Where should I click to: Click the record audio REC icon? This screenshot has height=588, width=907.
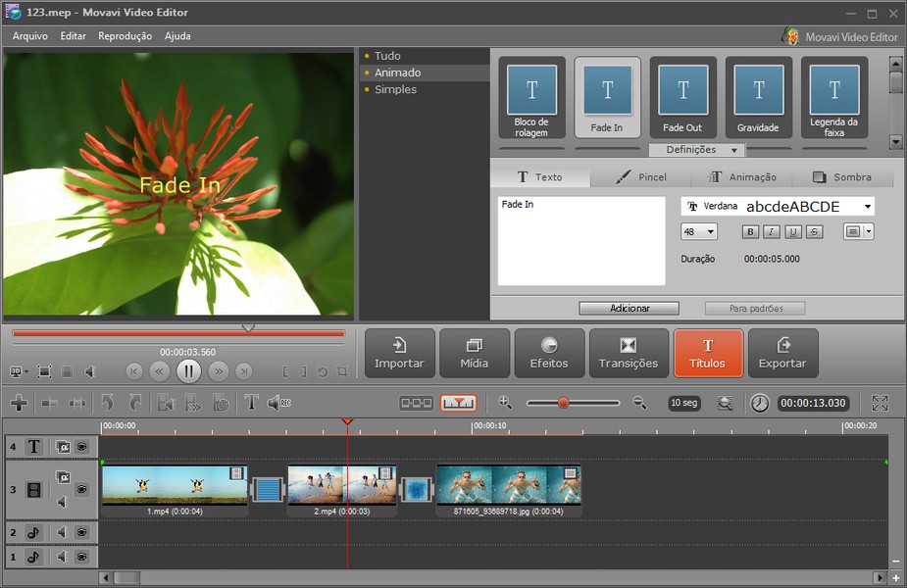click(278, 403)
